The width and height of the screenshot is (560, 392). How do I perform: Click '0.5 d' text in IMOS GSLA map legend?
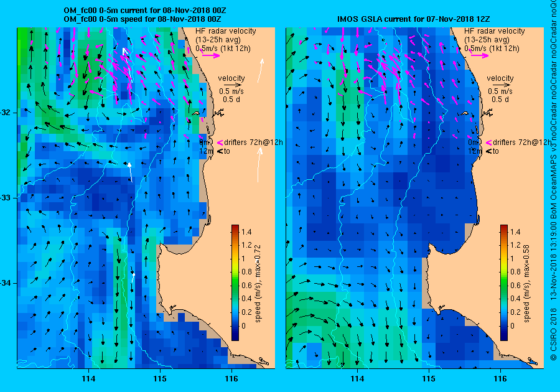tap(500, 100)
